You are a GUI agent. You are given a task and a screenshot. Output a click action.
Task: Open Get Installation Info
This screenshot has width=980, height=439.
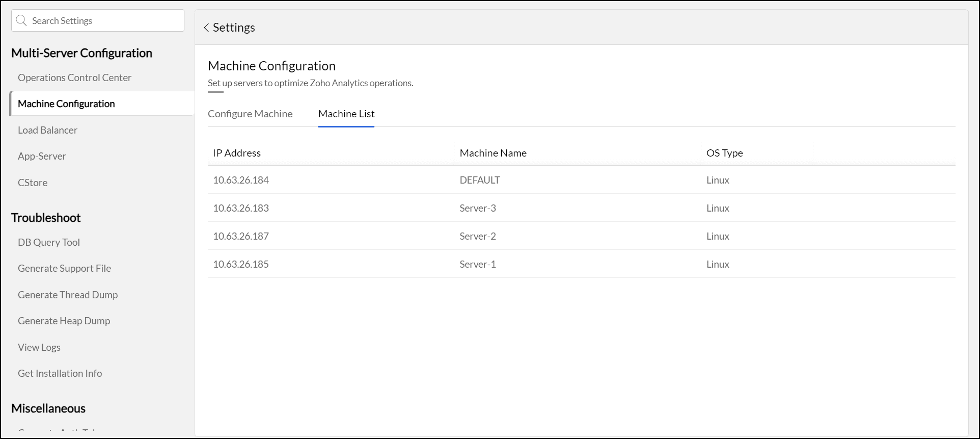point(60,373)
